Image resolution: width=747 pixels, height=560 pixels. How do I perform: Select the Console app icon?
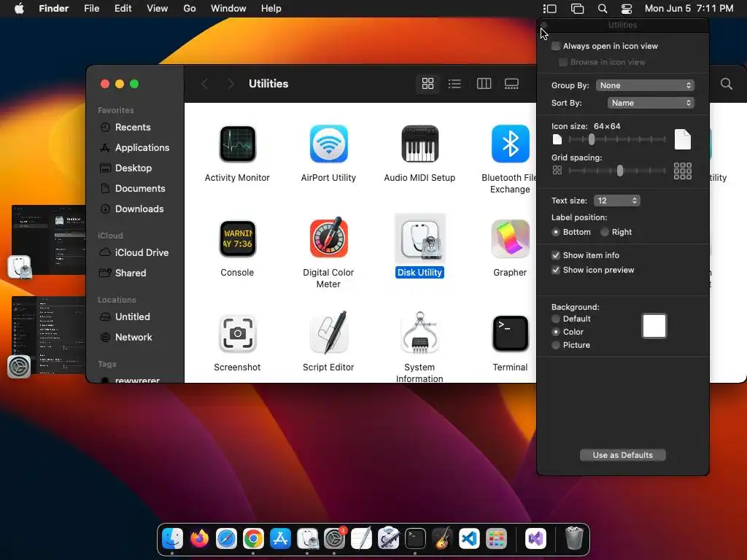coord(237,238)
